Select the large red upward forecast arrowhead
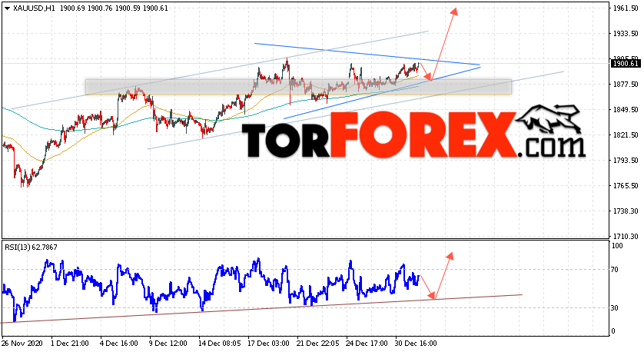 454,11
